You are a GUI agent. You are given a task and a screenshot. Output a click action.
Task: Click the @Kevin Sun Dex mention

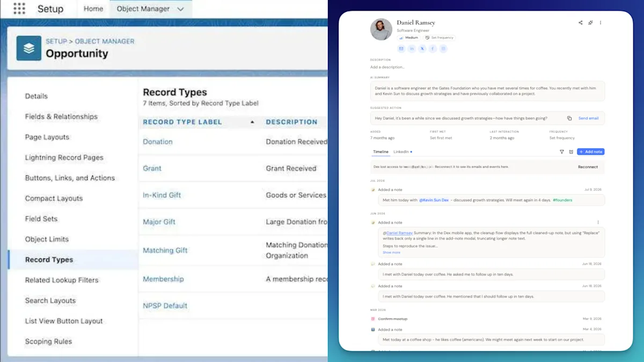tap(434, 200)
